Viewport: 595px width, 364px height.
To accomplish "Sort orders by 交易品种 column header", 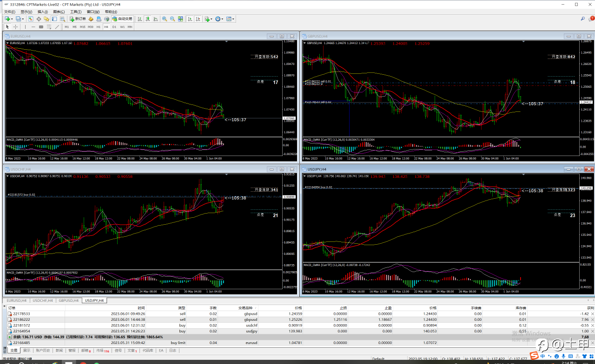I will pyautogui.click(x=245, y=308).
